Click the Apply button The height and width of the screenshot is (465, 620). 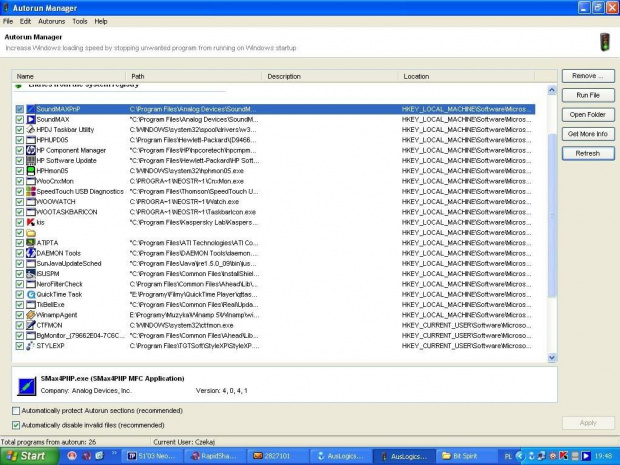coord(588,423)
